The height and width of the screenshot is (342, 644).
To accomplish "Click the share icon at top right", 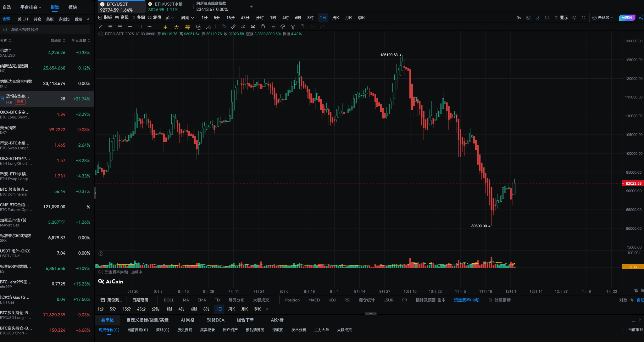I will 641,18.
